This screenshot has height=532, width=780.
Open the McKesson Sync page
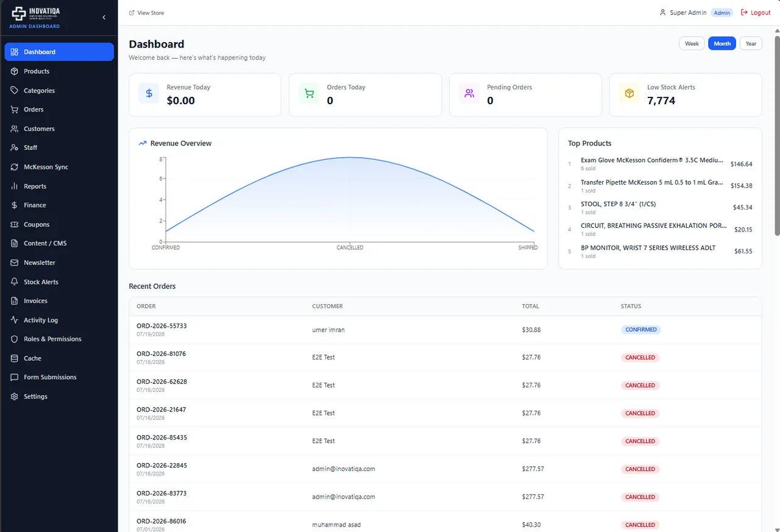click(59, 167)
